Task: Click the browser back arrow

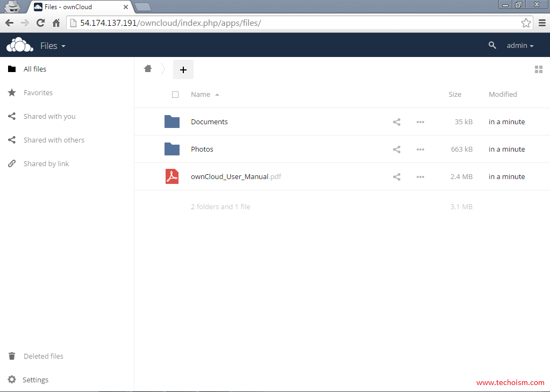Action: point(10,23)
